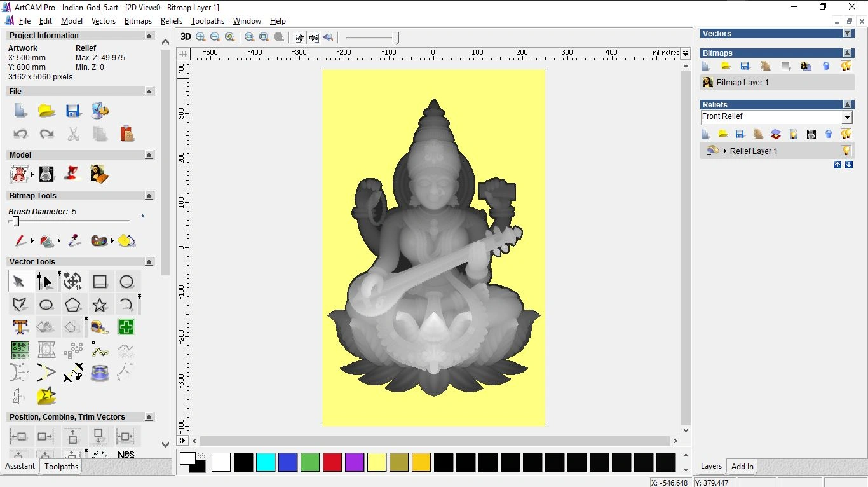
Task: Click the Create Rectangle vector tool
Action: (x=100, y=281)
